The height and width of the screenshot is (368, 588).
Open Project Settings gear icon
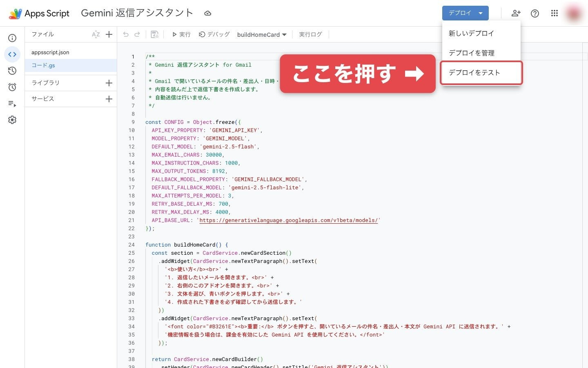pyautogui.click(x=12, y=120)
